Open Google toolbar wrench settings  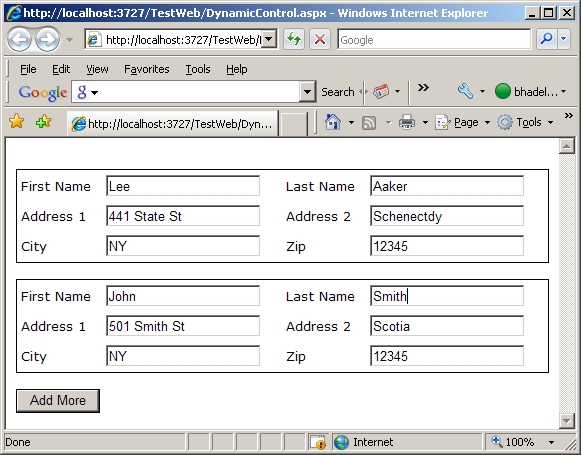click(465, 91)
